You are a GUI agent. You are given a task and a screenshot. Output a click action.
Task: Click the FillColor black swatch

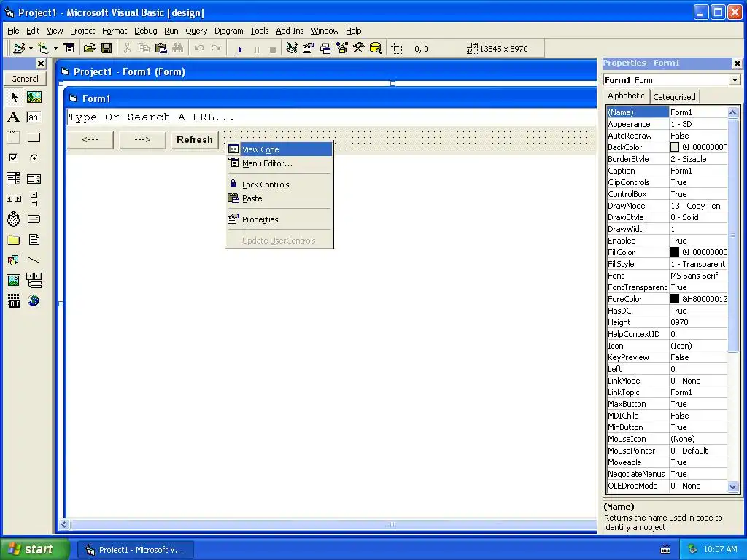tap(675, 252)
